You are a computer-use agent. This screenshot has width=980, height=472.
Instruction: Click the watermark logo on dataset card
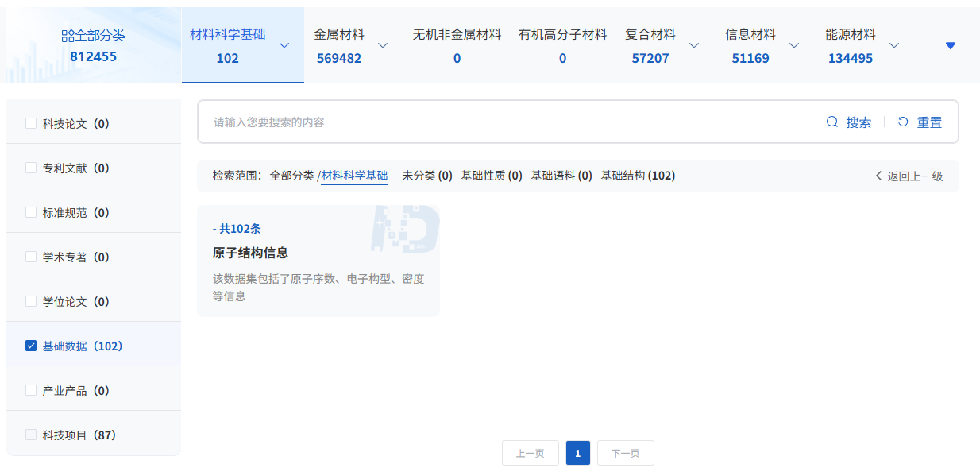(405, 228)
